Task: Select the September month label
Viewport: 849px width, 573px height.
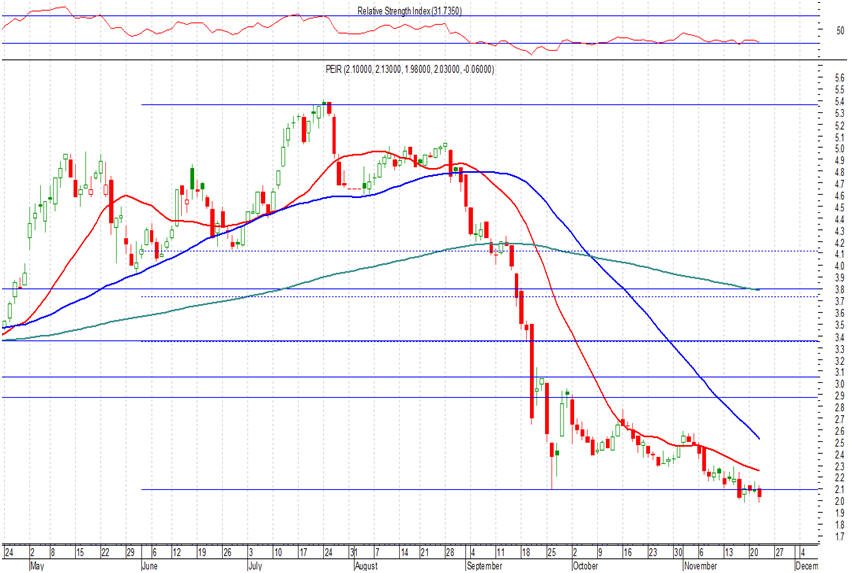Action: (484, 565)
